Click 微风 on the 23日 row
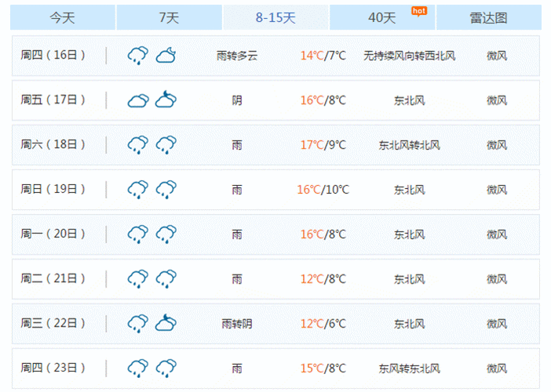551x392 pixels. (497, 368)
